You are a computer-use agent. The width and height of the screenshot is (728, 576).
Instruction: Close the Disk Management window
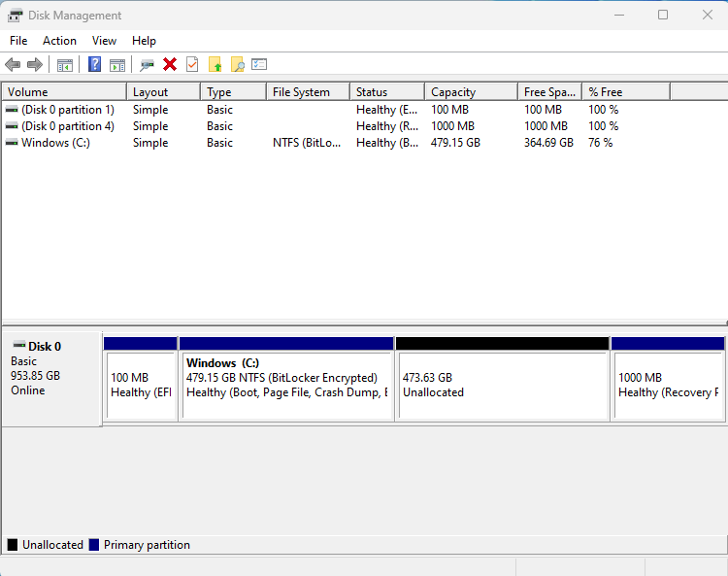[x=707, y=15]
